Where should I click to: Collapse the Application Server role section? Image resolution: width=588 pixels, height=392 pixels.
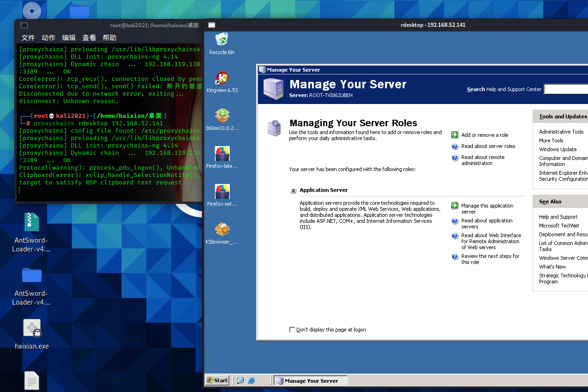(x=293, y=190)
